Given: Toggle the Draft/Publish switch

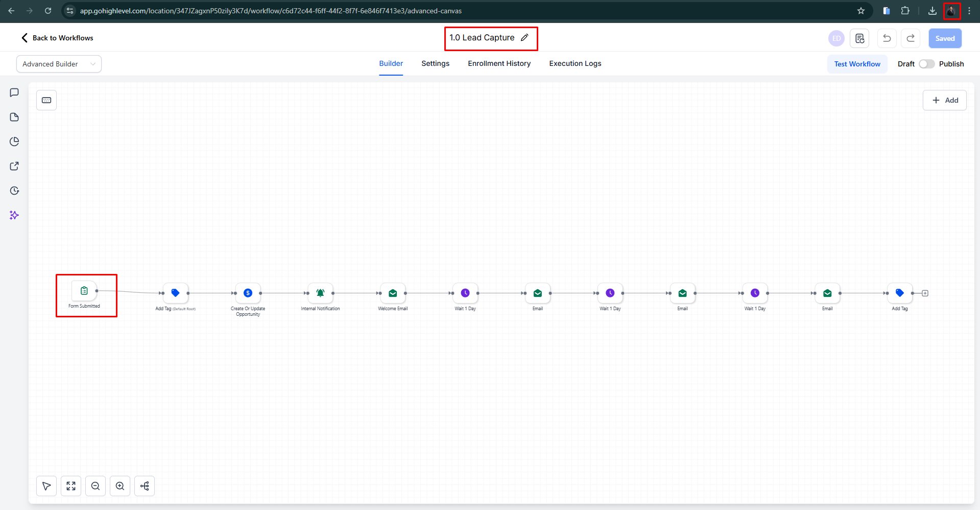Looking at the screenshot, I should [x=926, y=64].
